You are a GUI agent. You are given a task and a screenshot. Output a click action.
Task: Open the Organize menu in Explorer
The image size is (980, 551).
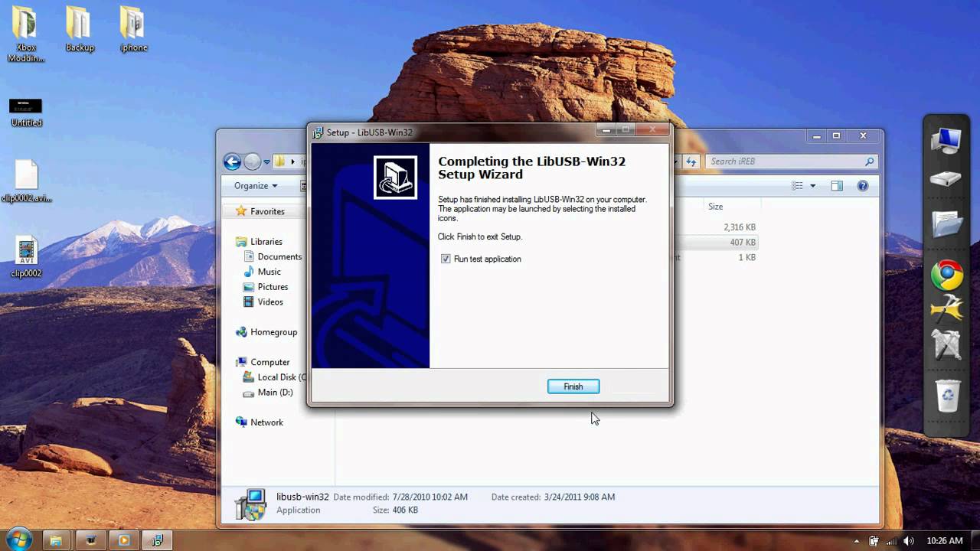click(x=256, y=186)
